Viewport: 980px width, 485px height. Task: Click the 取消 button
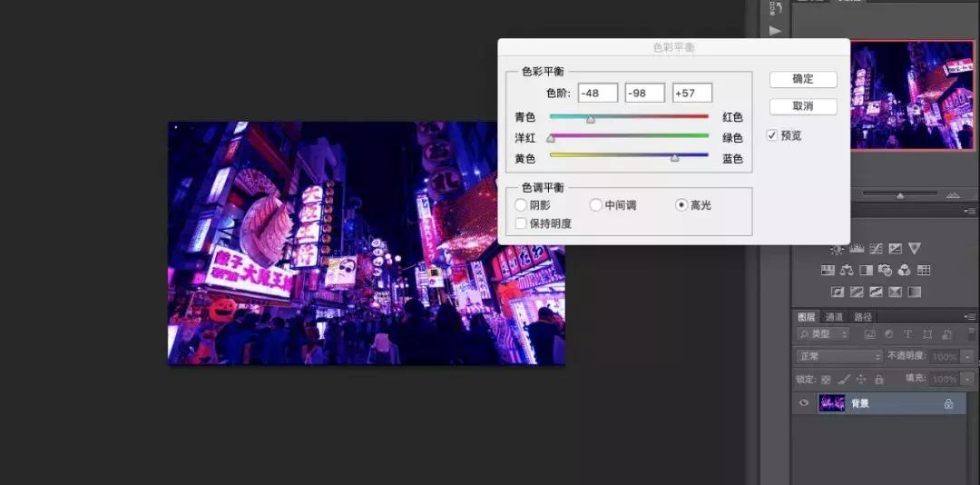pyautogui.click(x=802, y=106)
